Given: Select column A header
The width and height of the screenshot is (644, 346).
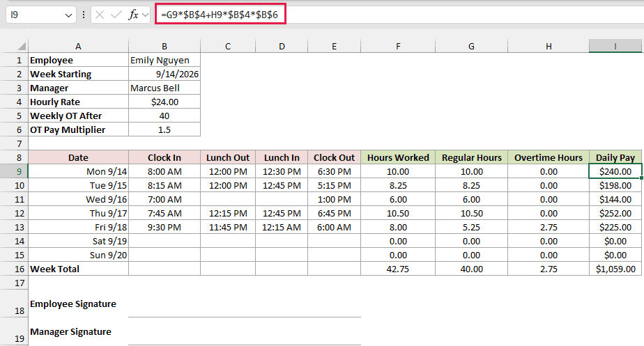Looking at the screenshot, I should pos(78,47).
